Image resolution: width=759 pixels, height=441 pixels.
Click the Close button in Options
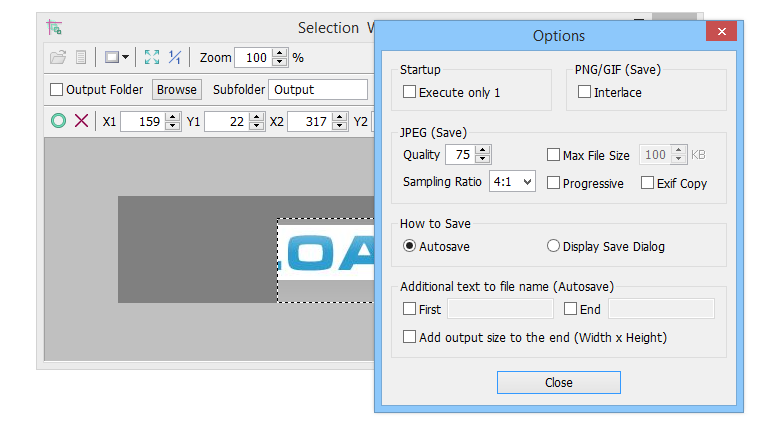(558, 383)
